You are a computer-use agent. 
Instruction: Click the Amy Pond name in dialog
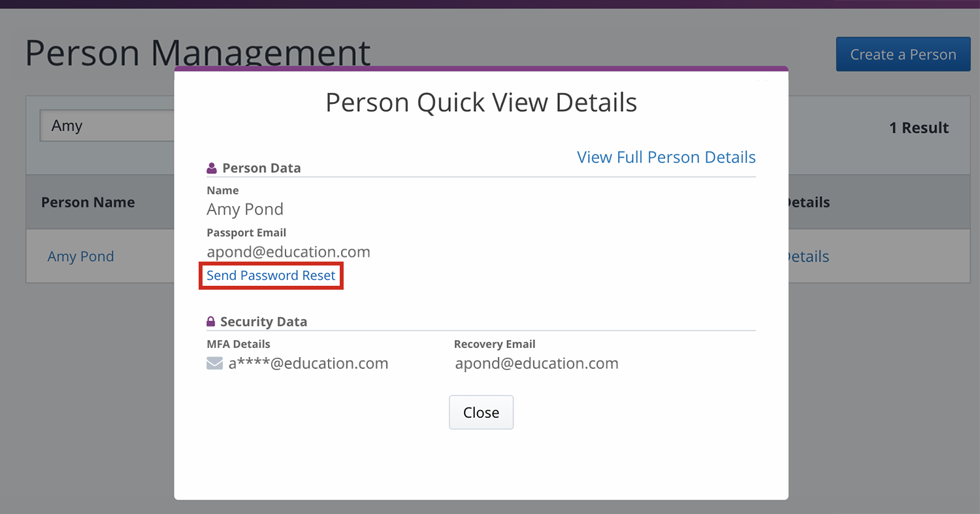point(245,209)
